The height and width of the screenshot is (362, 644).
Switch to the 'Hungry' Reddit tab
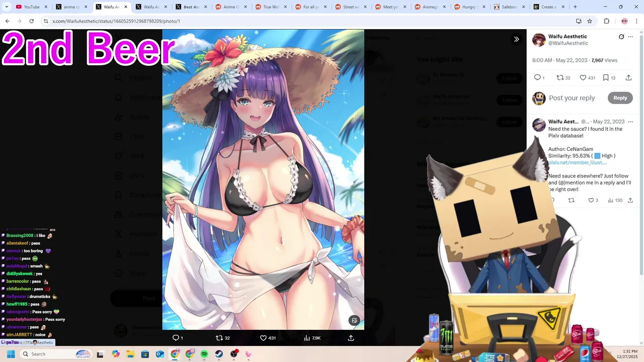(470, 7)
